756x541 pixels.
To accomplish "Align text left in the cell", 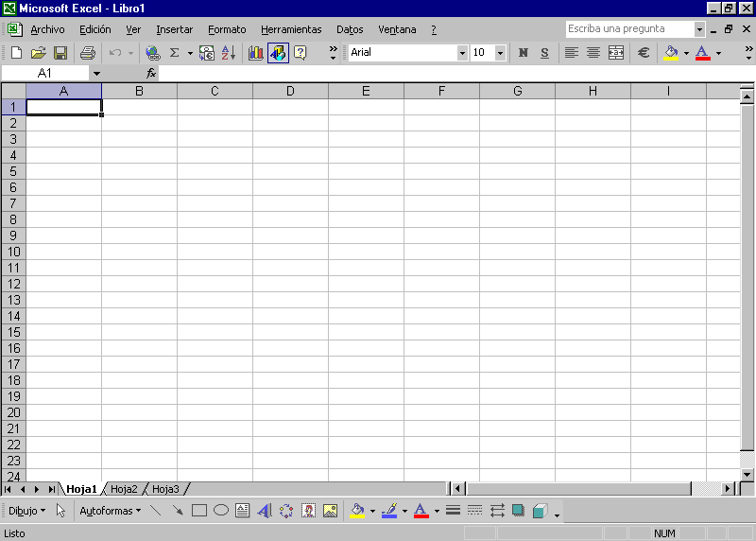I will [x=572, y=53].
